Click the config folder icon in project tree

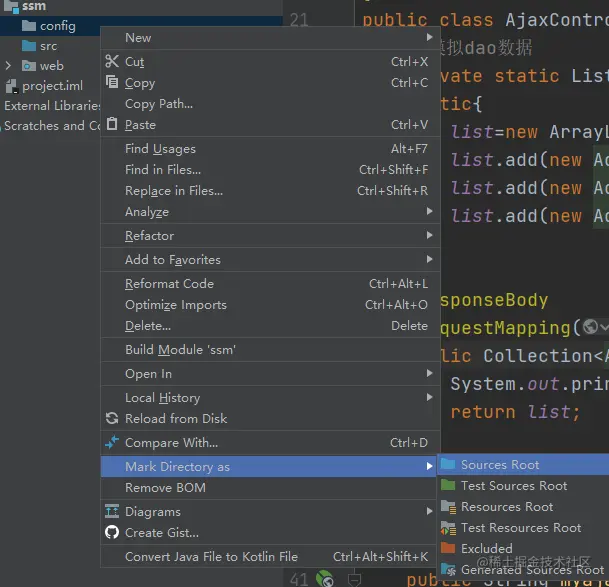[29, 26]
